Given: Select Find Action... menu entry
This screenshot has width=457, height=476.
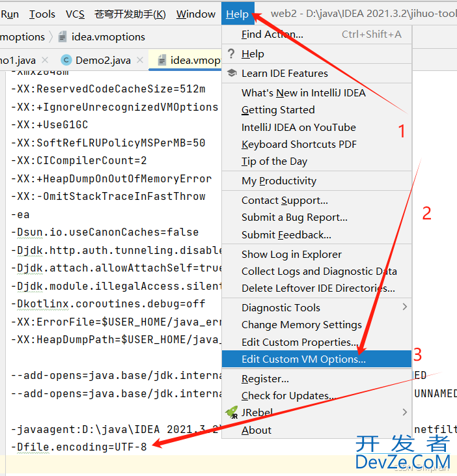Looking at the screenshot, I should tap(316, 35).
